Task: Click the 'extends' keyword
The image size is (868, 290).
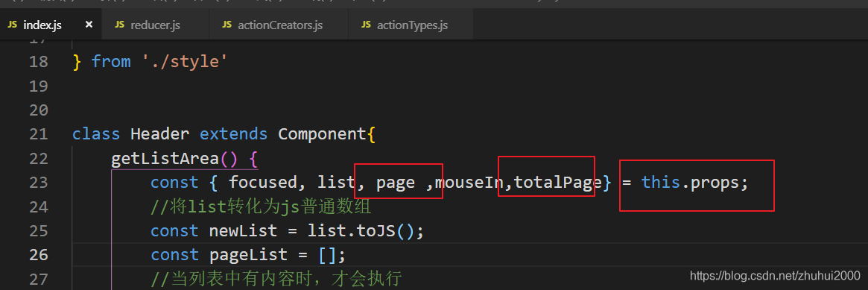Action: coord(234,134)
